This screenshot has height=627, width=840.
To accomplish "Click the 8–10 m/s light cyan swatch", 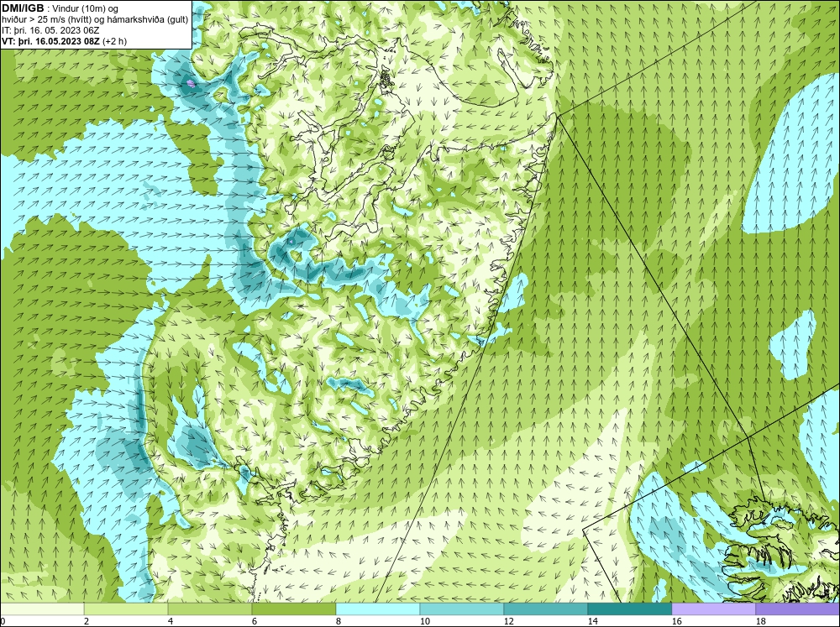I will tap(378, 609).
